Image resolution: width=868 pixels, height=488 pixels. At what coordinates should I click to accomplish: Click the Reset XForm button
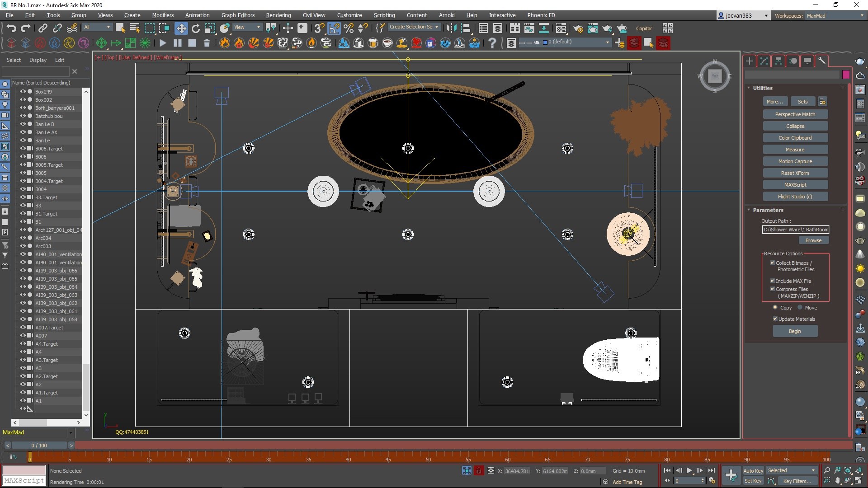click(x=795, y=173)
